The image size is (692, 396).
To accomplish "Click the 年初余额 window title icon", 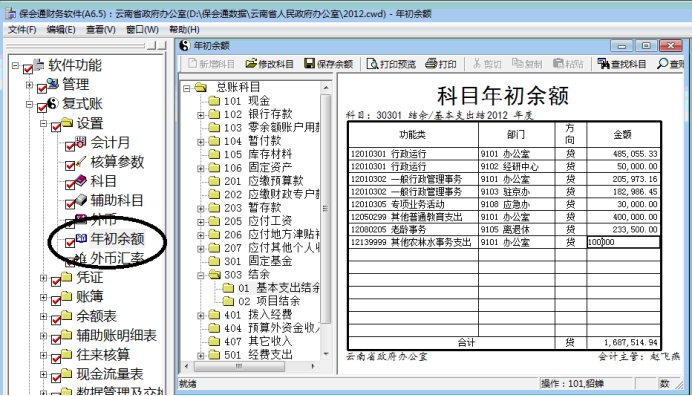I will coord(185,45).
